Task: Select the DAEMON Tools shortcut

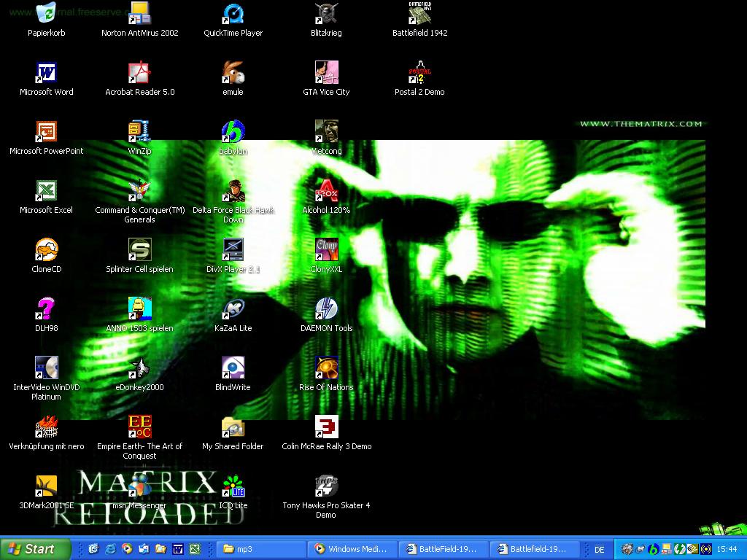Action: (x=326, y=308)
